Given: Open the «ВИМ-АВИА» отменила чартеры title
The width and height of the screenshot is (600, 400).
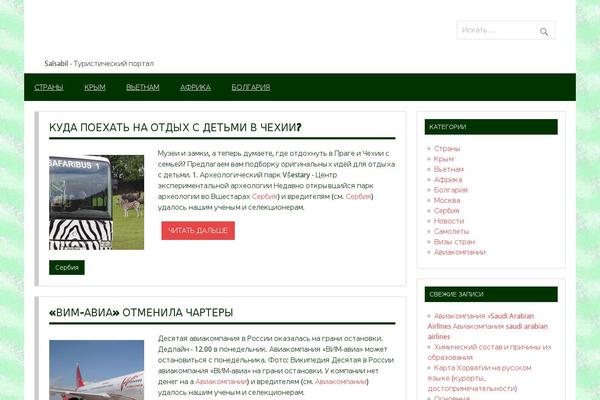Looking at the screenshot, I should tap(141, 313).
